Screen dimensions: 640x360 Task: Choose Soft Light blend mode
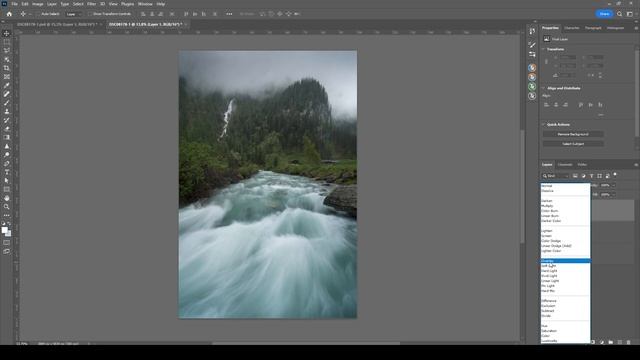565,266
